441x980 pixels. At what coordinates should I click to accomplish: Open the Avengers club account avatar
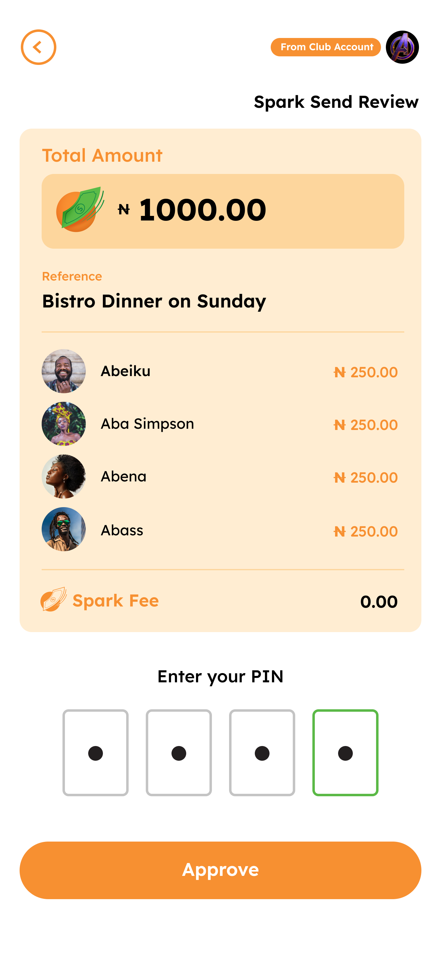pyautogui.click(x=402, y=47)
